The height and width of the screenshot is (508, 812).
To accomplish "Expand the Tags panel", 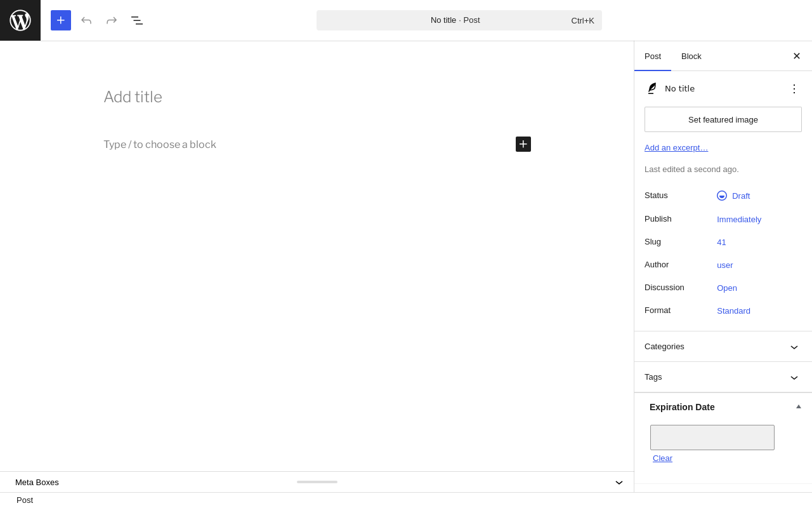I will (x=723, y=377).
